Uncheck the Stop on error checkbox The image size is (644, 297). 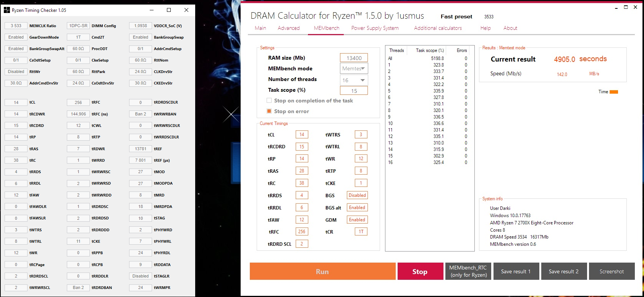point(269,111)
